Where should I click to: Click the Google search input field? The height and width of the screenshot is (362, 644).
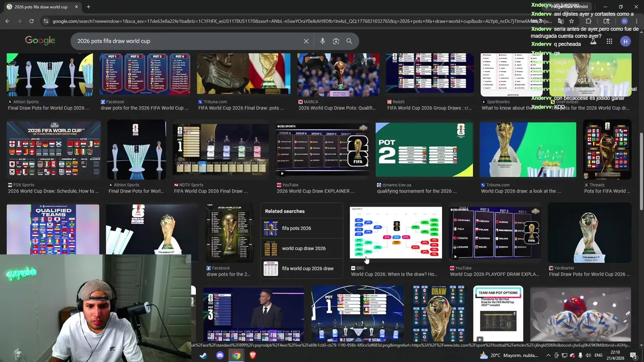coord(189,41)
